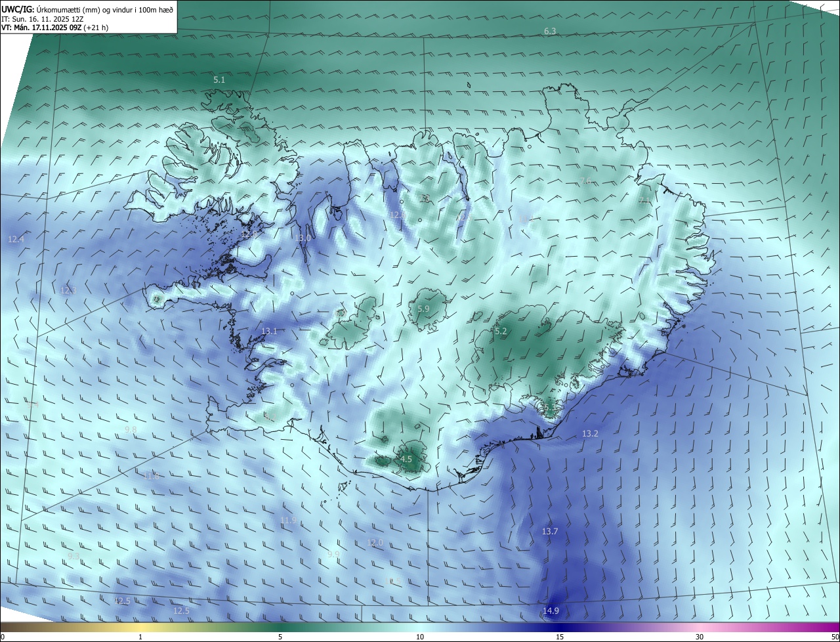Click the 'IT: Sun. 16. 11. 2025 12Z' line
The width and height of the screenshot is (840, 642).
[x=43, y=20]
